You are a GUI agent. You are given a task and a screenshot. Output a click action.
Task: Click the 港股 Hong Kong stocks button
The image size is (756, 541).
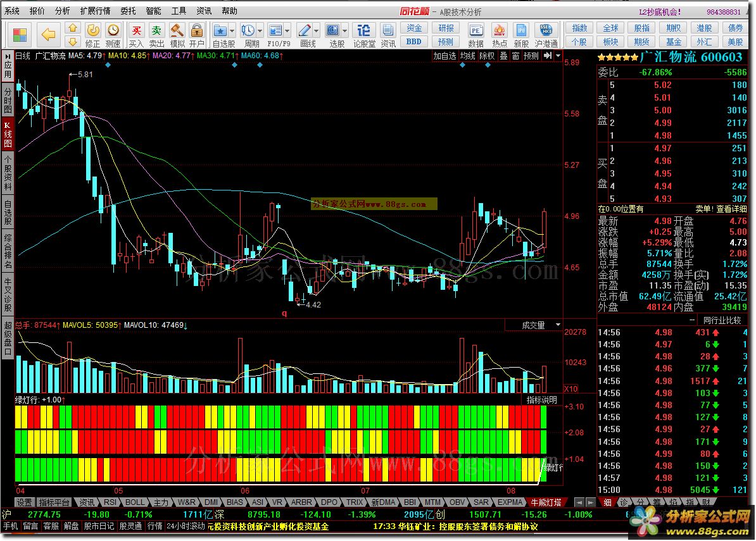click(x=705, y=28)
